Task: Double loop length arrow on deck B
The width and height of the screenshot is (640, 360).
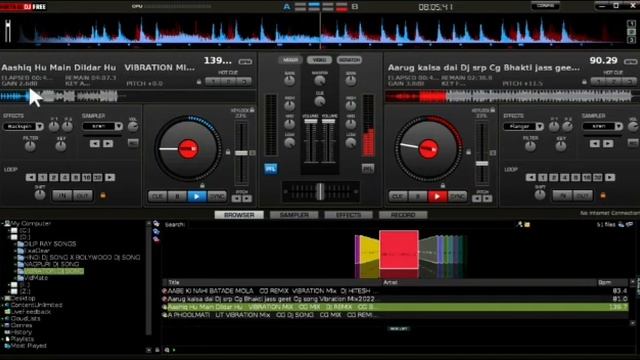Action: [610, 178]
